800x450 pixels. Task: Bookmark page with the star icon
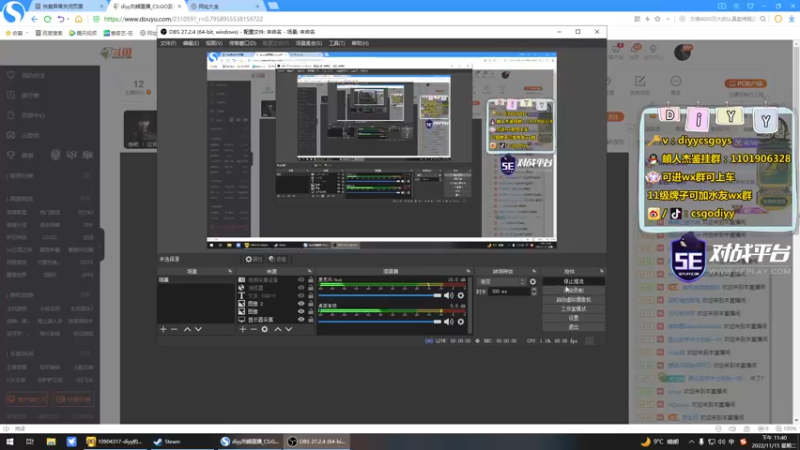658,19
